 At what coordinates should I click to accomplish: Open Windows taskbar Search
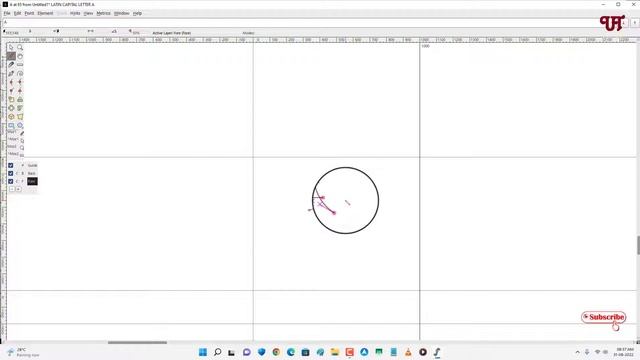coord(218,352)
